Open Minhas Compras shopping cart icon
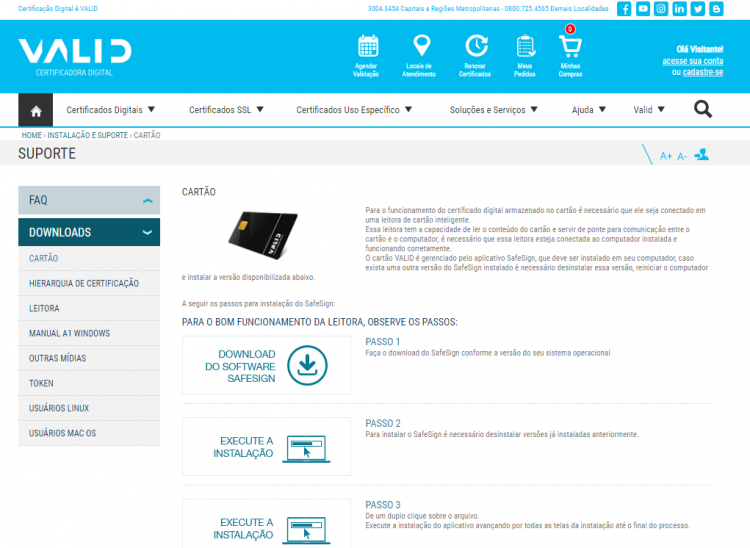750x548 pixels. coord(570,47)
